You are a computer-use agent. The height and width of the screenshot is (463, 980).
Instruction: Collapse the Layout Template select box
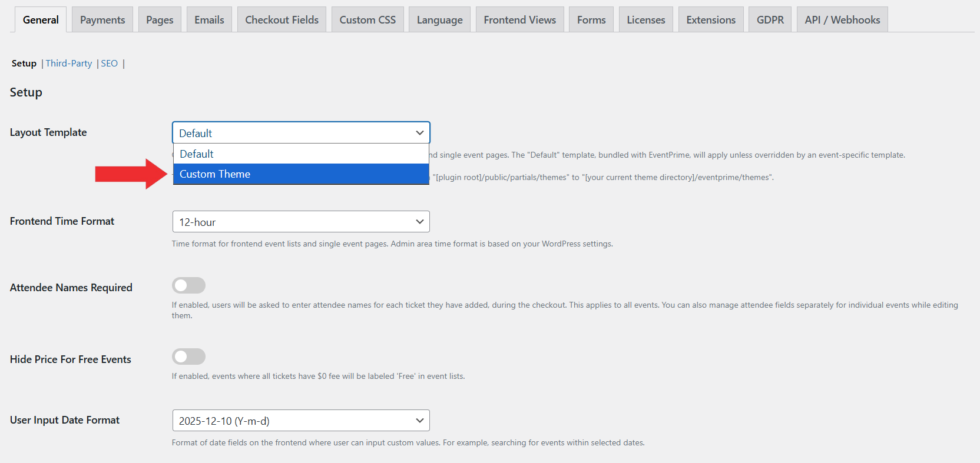click(300, 133)
